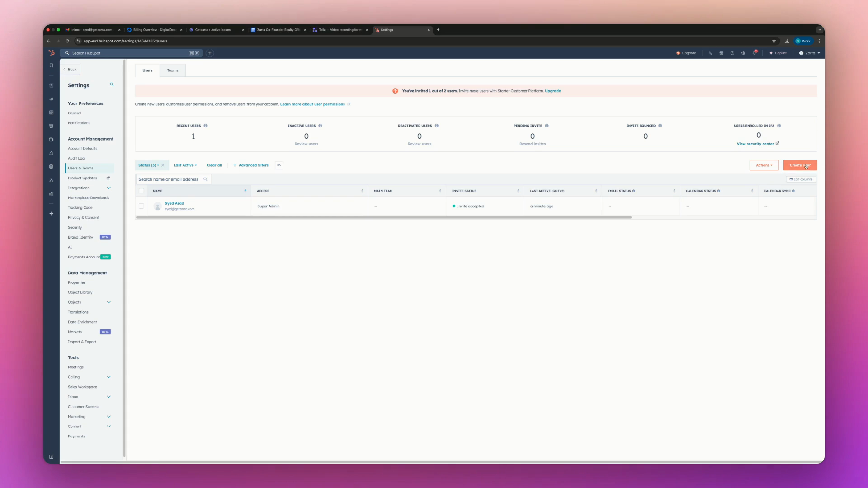Switch to Billing Overview browser tab
The image size is (868, 488).
(155, 30)
